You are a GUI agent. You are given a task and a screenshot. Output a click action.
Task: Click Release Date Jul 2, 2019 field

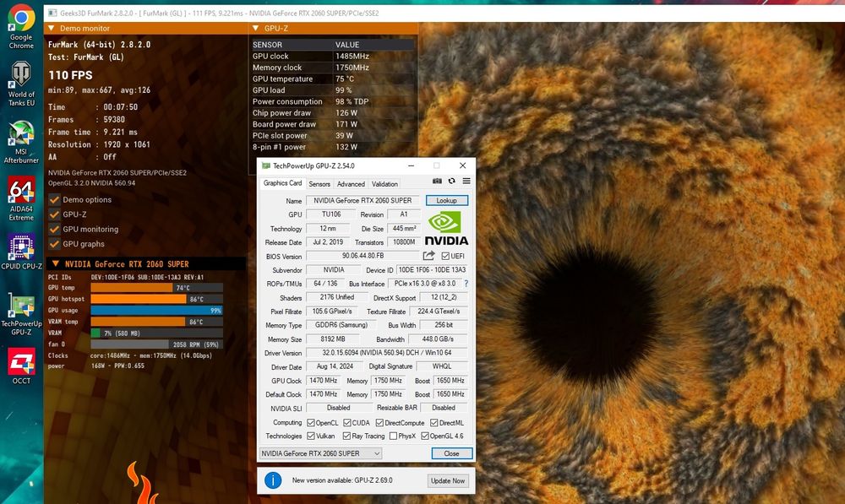(328, 242)
